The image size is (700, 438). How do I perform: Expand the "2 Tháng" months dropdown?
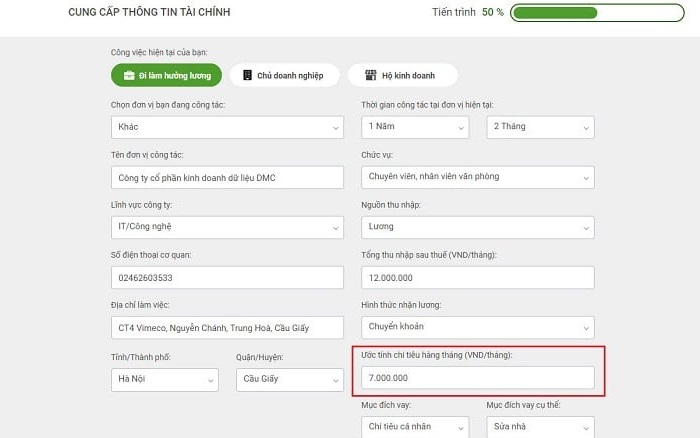click(x=540, y=127)
